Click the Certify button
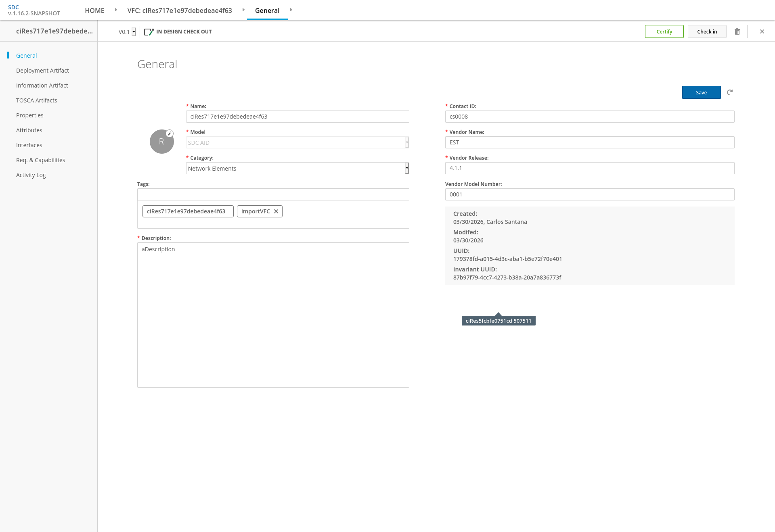 click(x=664, y=31)
